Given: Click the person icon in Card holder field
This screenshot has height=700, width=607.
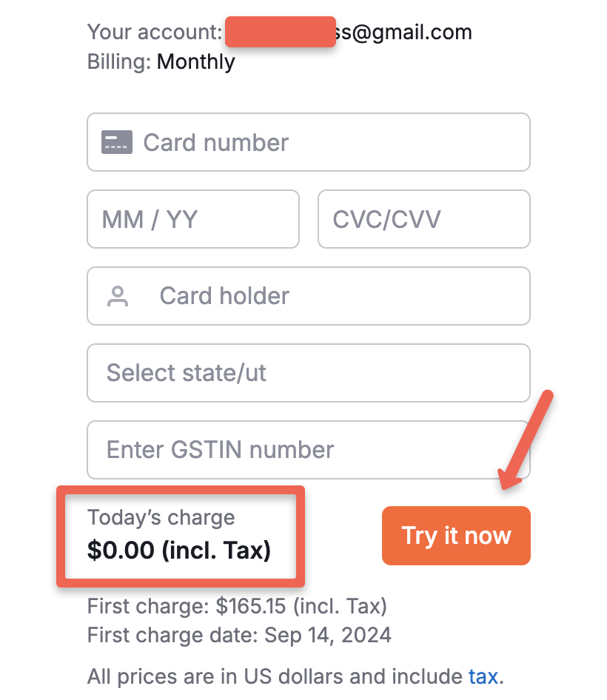Looking at the screenshot, I should pos(117,296).
